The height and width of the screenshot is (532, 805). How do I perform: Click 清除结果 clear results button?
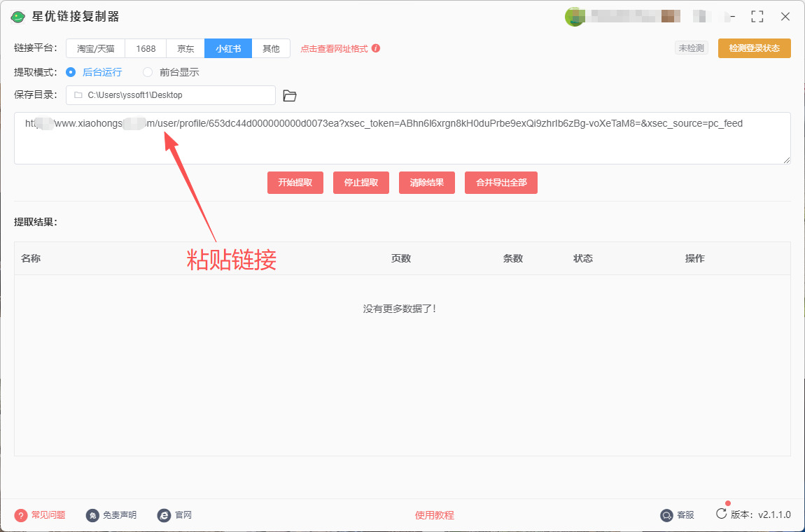coord(426,183)
